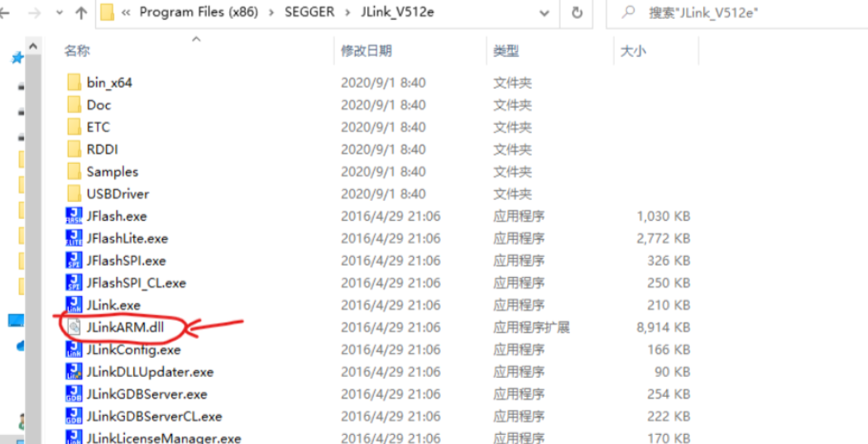Expand the address bar history dropdown

click(x=543, y=12)
